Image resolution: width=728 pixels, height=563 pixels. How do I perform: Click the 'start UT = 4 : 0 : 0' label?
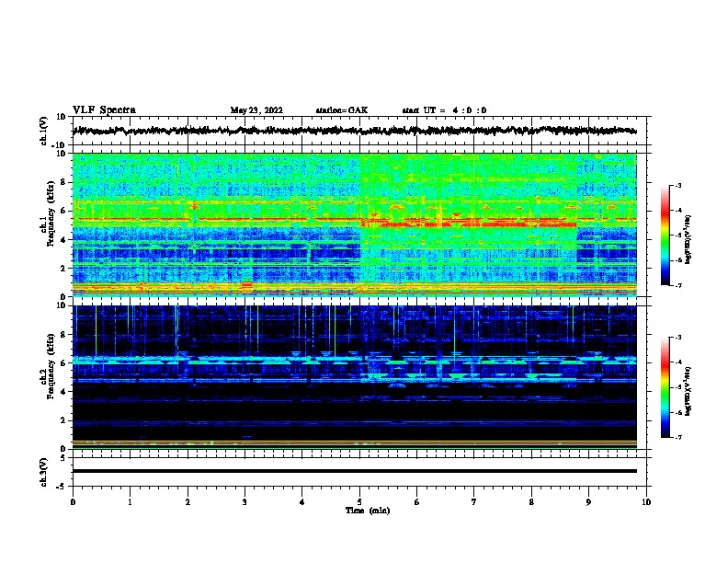coord(444,110)
